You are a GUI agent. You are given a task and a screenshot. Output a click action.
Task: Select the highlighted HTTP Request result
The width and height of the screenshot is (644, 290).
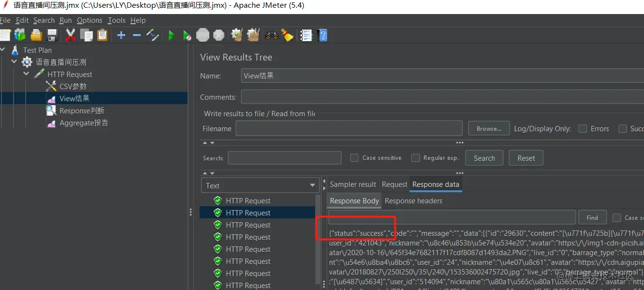click(257, 213)
